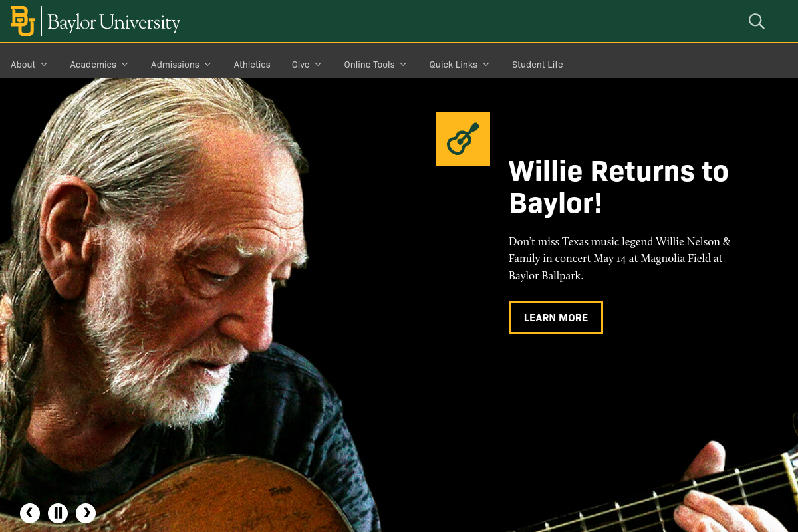Open the Give dropdown chevron
Image resolution: width=798 pixels, height=532 pixels.
click(318, 65)
